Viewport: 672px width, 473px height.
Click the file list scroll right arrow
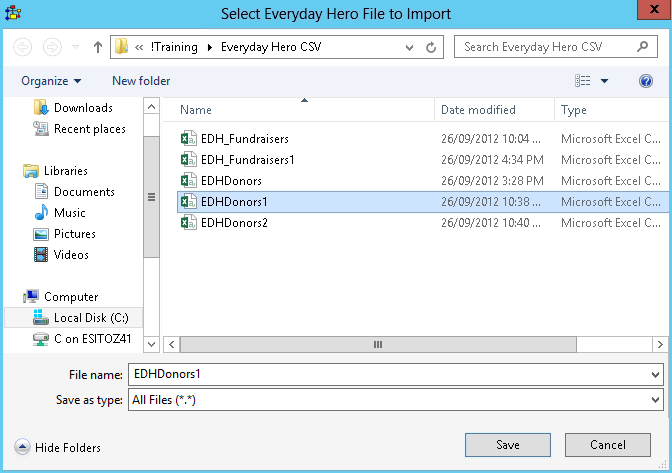(x=660, y=344)
